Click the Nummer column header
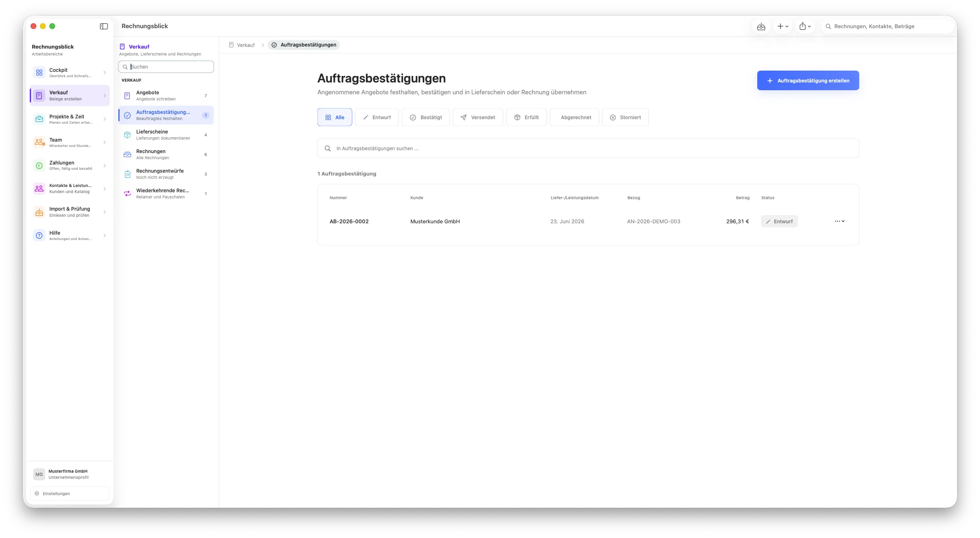The width and height of the screenshot is (980, 538). [x=338, y=198]
